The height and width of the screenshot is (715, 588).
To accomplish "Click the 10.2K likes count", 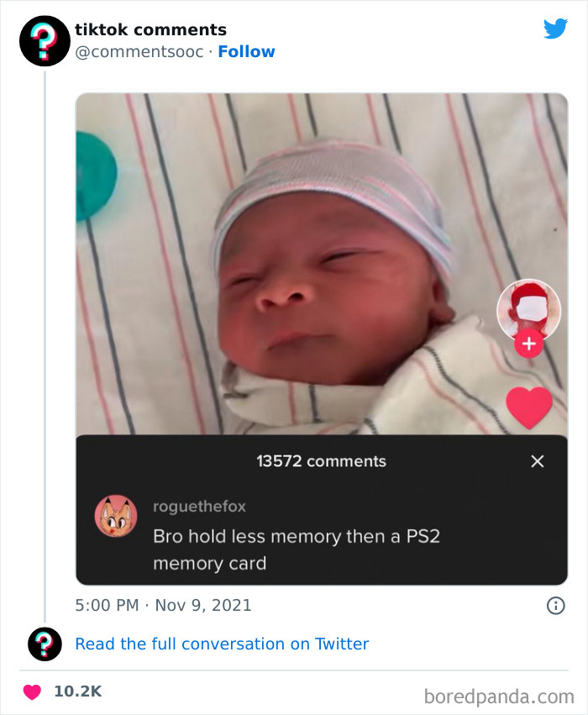I will point(77,691).
